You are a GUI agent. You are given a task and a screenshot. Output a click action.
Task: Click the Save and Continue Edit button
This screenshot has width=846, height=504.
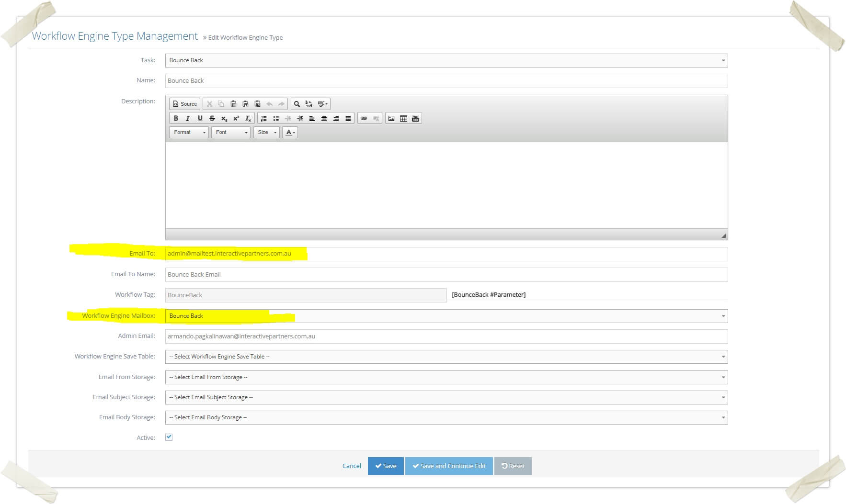(449, 466)
